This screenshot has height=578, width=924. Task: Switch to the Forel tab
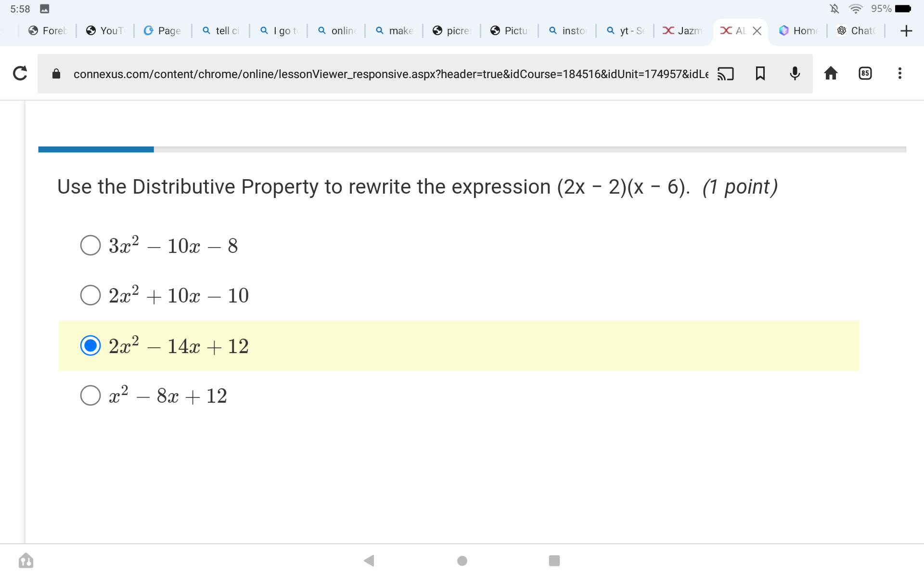tap(47, 31)
